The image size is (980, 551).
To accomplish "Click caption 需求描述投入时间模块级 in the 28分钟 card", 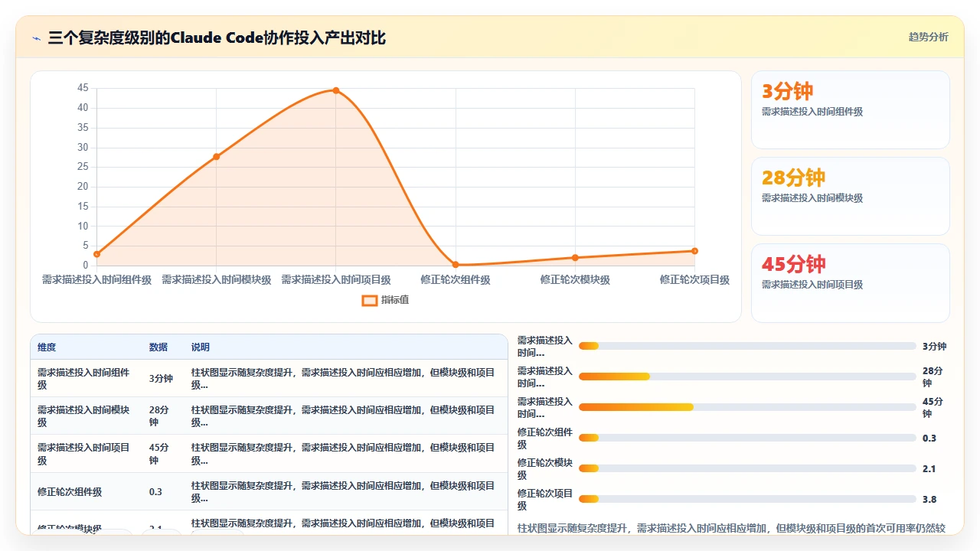I will pos(812,198).
